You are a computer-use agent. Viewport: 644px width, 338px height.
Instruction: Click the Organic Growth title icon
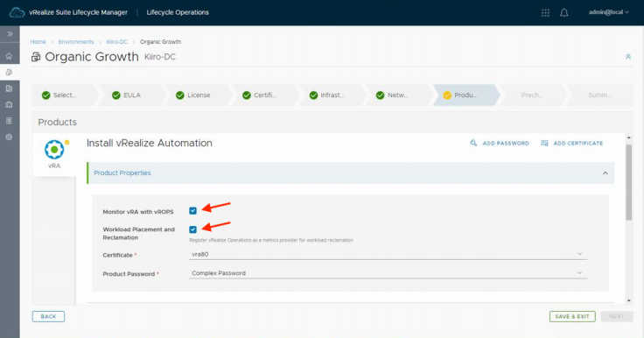pos(36,57)
